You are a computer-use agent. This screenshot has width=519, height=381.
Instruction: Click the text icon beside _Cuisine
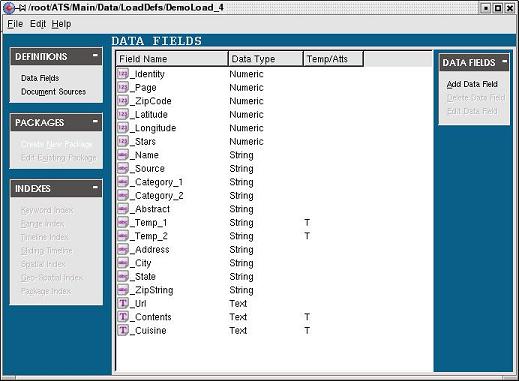[123, 330]
